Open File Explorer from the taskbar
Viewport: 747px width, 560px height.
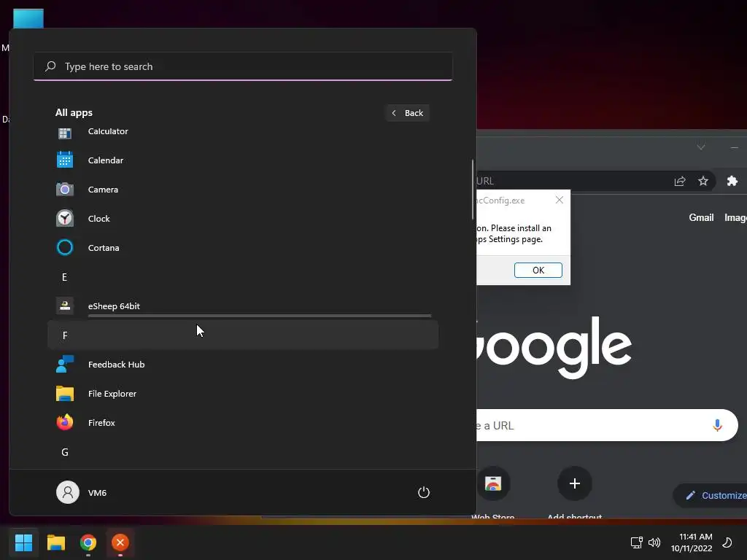tap(55, 542)
